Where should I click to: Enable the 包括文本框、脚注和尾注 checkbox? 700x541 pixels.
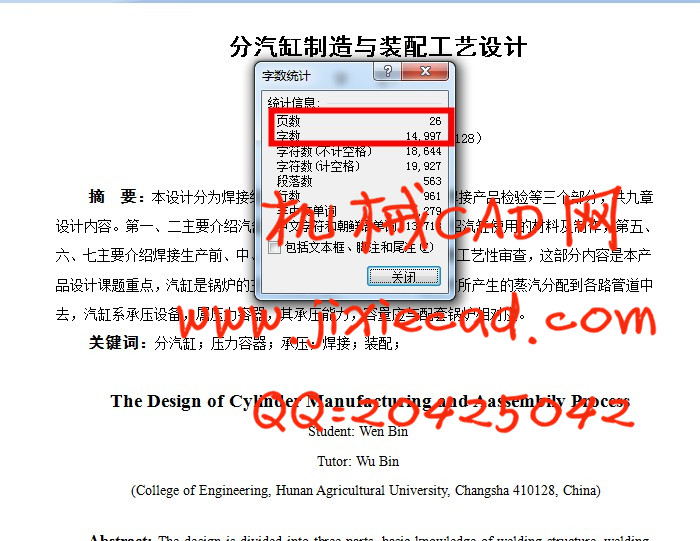[275, 246]
